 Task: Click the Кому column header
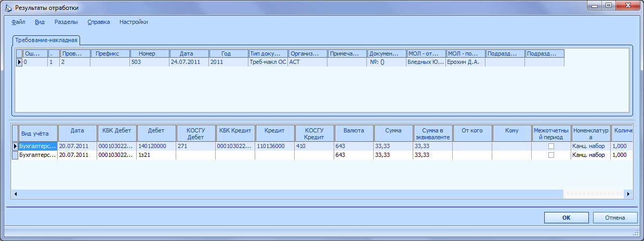pos(512,133)
